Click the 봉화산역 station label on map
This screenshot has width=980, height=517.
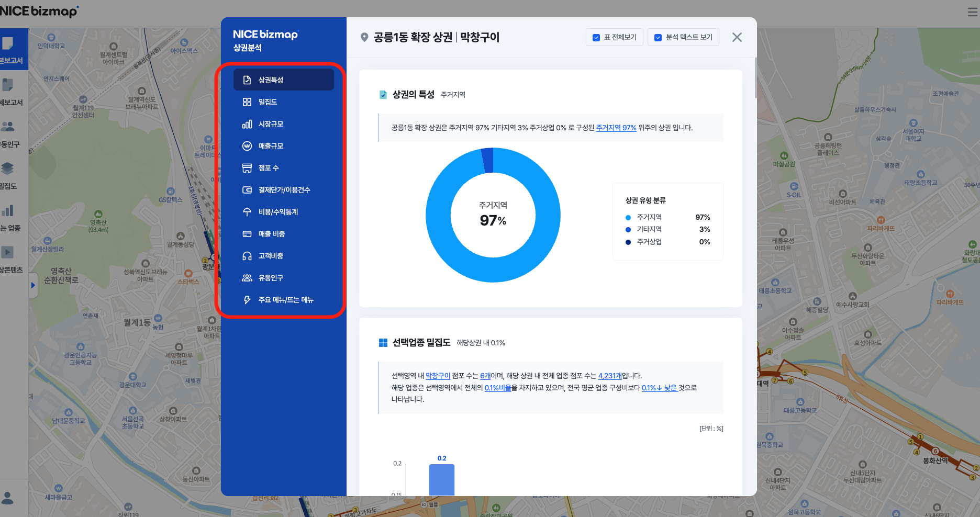[936, 460]
